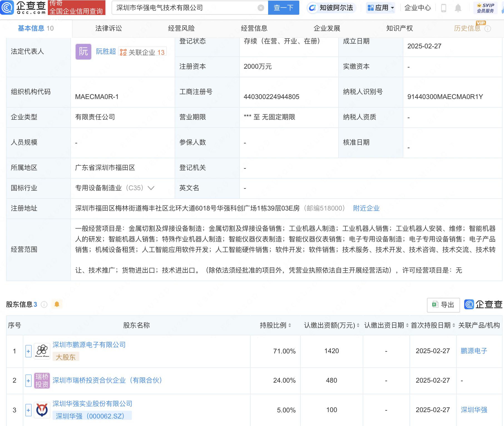This screenshot has height=426, width=504.
Task: Open the mobile phone app icon
Action: coord(444,8)
